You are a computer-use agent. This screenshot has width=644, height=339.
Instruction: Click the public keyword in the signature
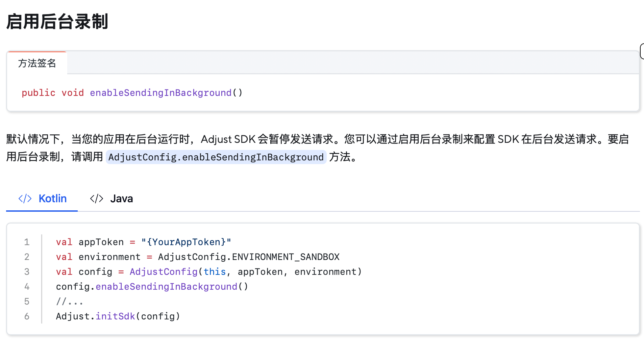[x=39, y=93]
